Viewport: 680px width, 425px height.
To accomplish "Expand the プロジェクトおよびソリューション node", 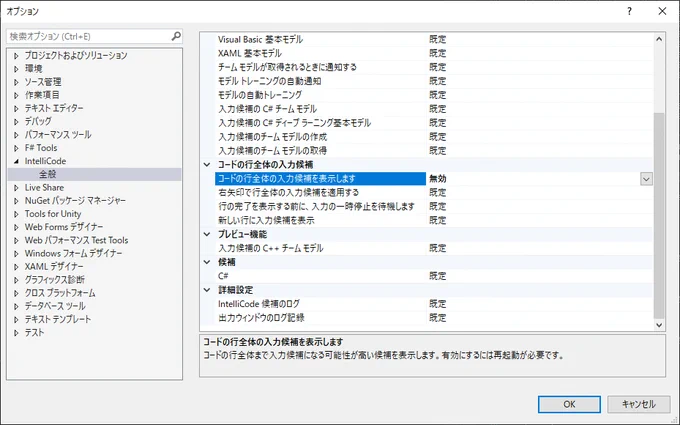I will [16, 56].
